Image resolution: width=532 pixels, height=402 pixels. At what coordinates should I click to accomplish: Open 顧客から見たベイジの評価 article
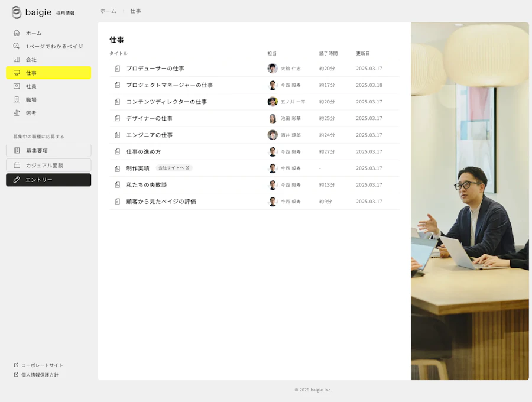tap(161, 202)
